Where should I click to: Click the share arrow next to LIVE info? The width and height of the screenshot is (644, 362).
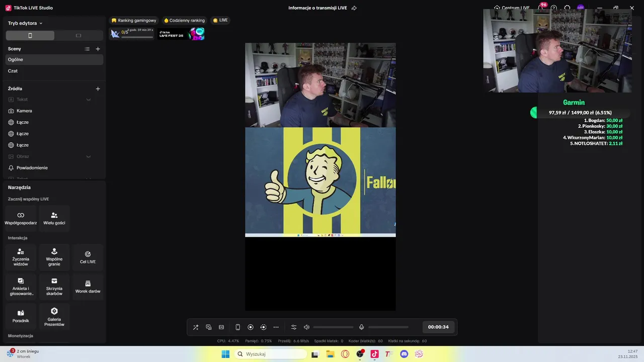pyautogui.click(x=354, y=8)
